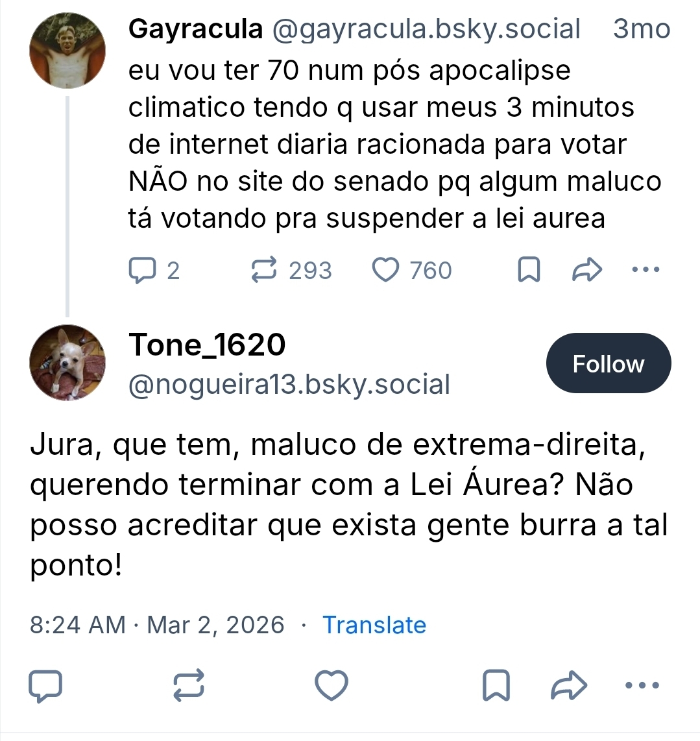The height and width of the screenshot is (741, 700).
Task: Open more options for Tone_1620's post
Action: coord(642,685)
